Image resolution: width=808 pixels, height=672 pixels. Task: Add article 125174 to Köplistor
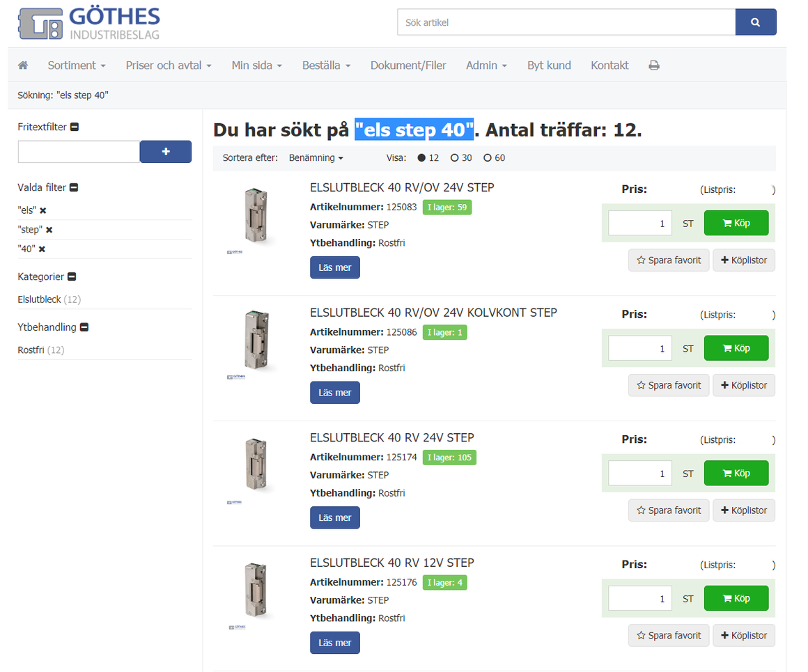point(744,510)
